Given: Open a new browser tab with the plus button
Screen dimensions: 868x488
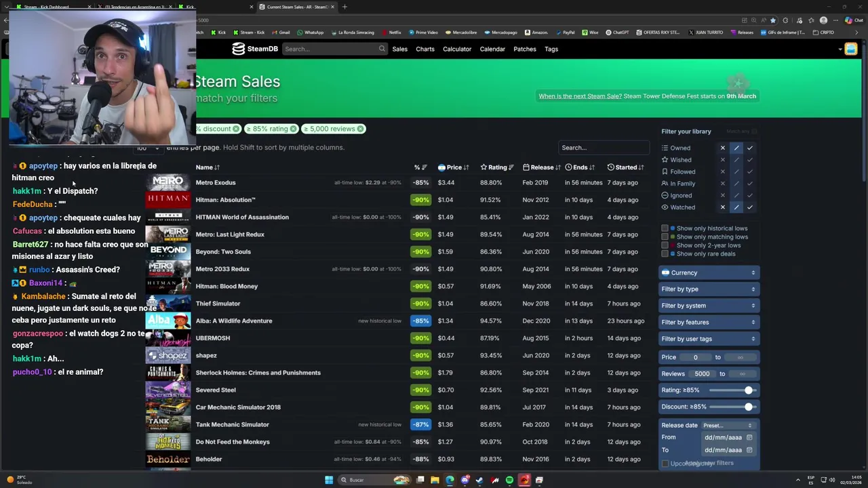Looking at the screenshot, I should 344,7.
